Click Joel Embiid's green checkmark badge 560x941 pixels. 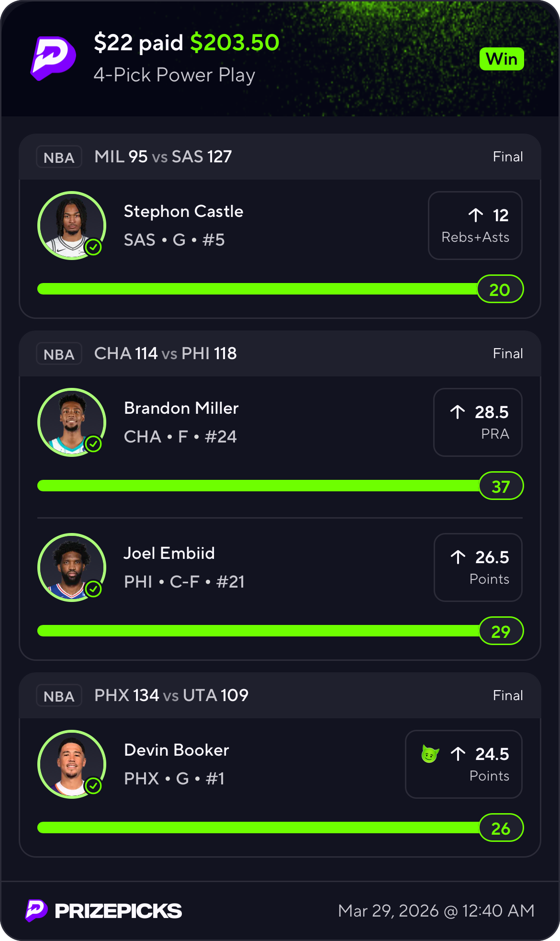pos(93,589)
